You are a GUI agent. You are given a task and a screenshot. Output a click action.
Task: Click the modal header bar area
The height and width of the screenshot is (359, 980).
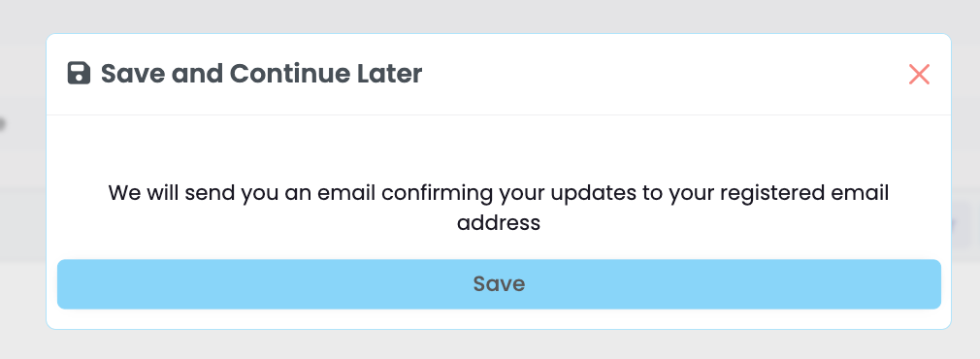pyautogui.click(x=499, y=75)
